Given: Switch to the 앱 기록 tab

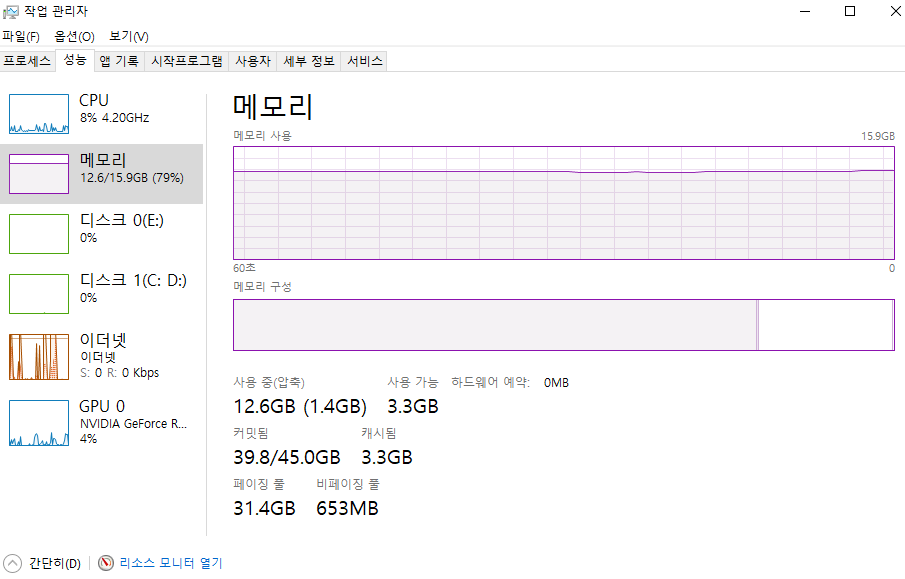Looking at the screenshot, I should pos(119,61).
